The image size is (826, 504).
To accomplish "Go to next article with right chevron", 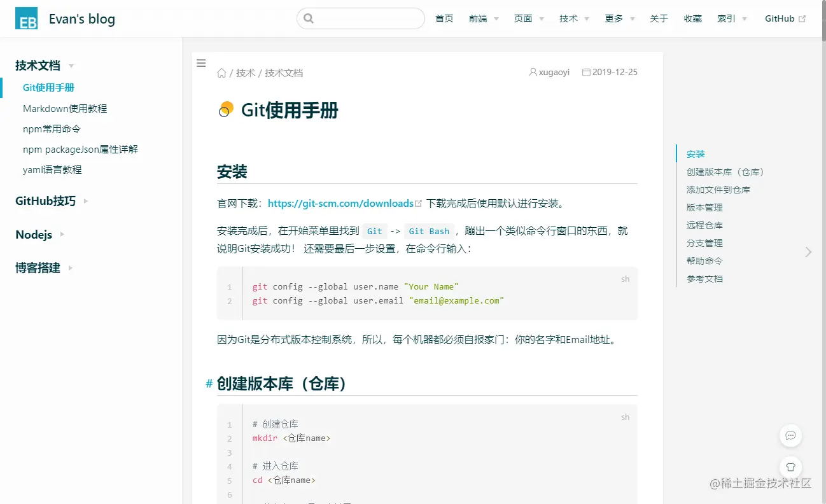I will (808, 252).
